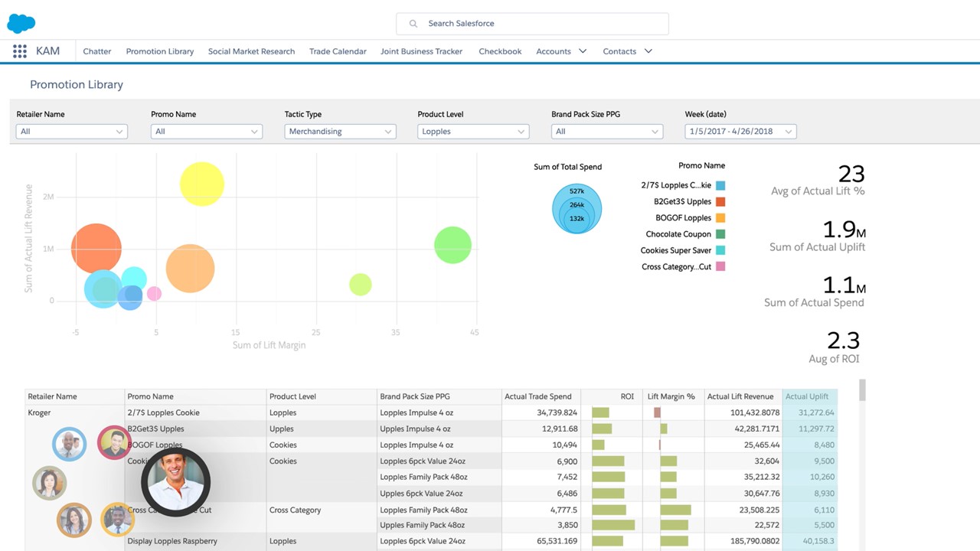Click the search magnifier icon
The width and height of the screenshot is (980, 551).
[x=413, y=24]
